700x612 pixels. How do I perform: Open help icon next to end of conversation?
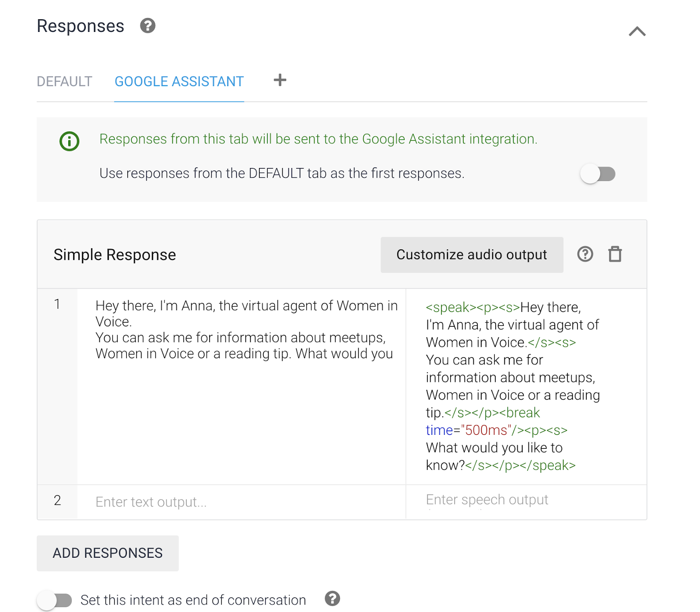pos(332,598)
